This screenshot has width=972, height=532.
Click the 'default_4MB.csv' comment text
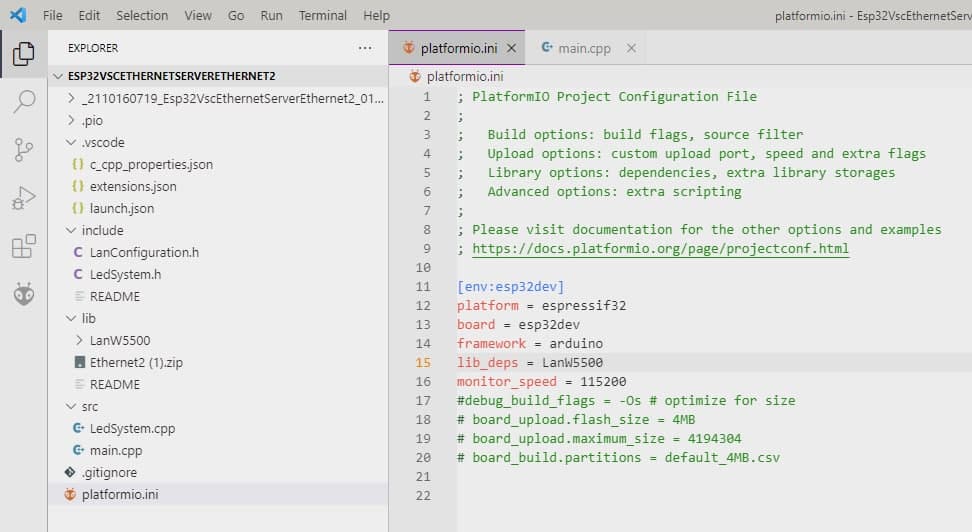tap(722, 458)
